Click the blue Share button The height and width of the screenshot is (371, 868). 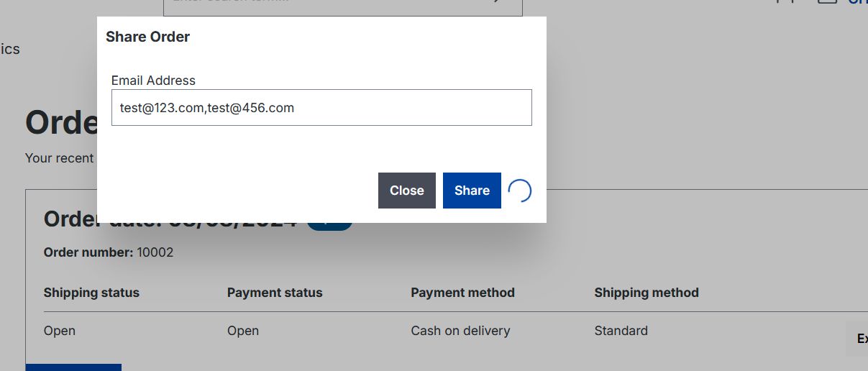coord(472,191)
